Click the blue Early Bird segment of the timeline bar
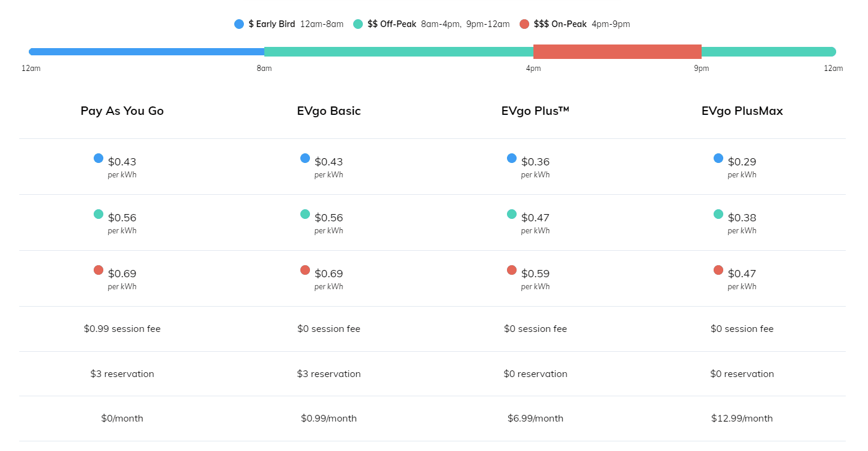Viewport: 868px width, 451px height. click(x=147, y=52)
